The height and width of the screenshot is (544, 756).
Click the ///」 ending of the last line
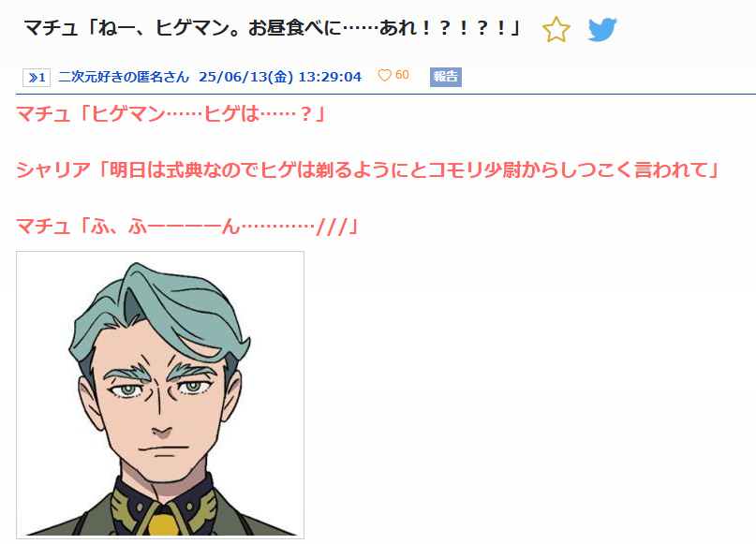(x=338, y=226)
